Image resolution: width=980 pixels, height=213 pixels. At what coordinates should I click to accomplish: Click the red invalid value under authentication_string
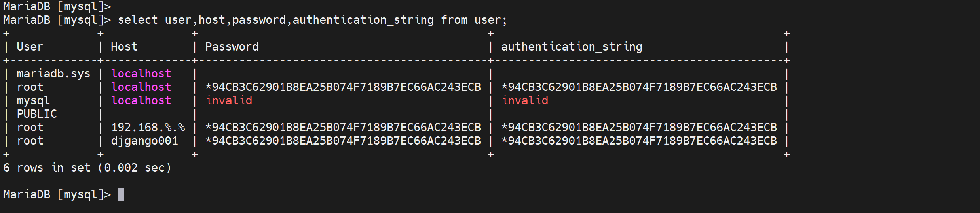[525, 100]
